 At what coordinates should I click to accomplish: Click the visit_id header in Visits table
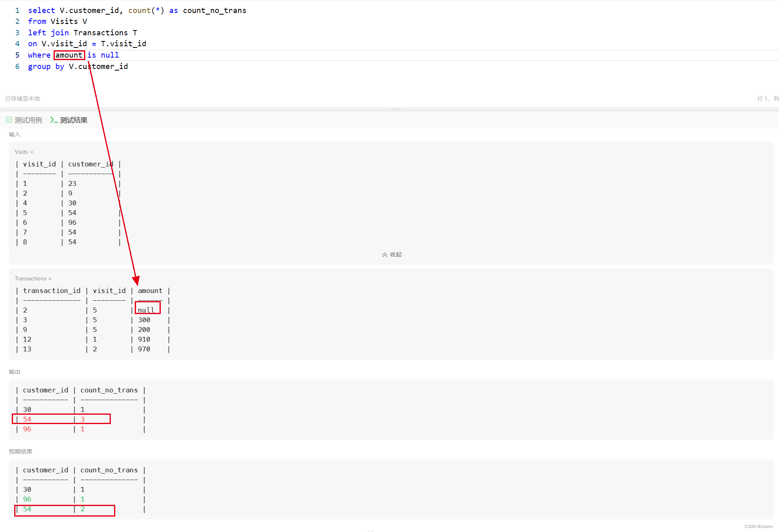[x=39, y=164]
